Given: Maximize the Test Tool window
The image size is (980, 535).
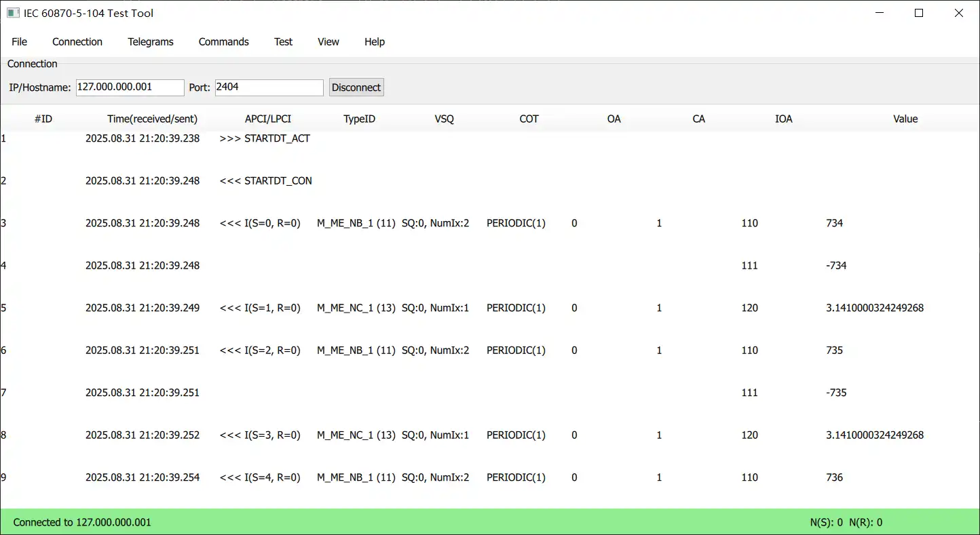Looking at the screenshot, I should tap(919, 13).
